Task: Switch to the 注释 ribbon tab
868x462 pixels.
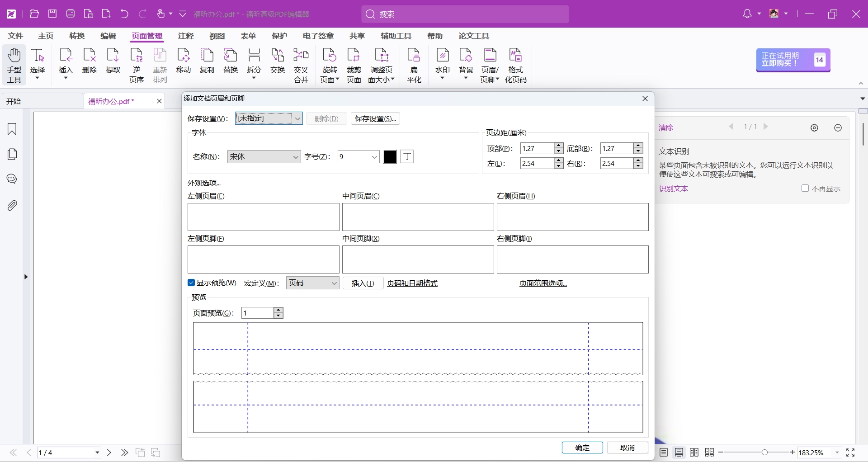Action: pos(185,36)
